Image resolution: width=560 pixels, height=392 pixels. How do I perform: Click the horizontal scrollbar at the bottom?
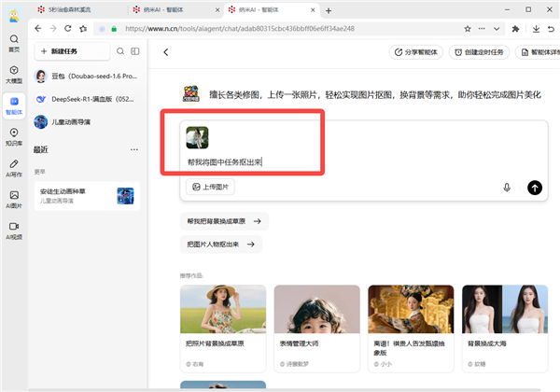(x=285, y=389)
